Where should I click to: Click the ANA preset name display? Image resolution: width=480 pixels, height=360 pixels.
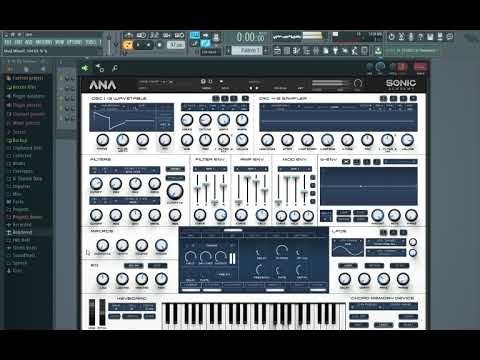tap(157, 82)
